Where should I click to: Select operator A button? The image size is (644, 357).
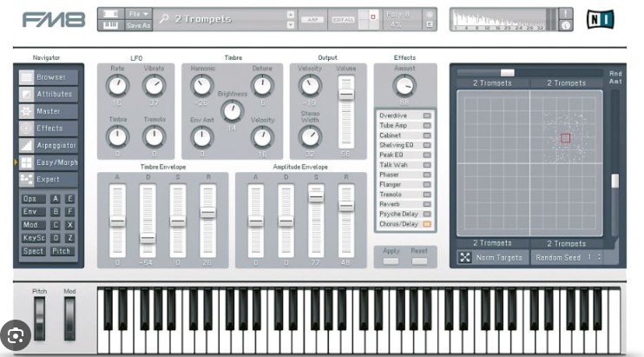click(x=56, y=199)
